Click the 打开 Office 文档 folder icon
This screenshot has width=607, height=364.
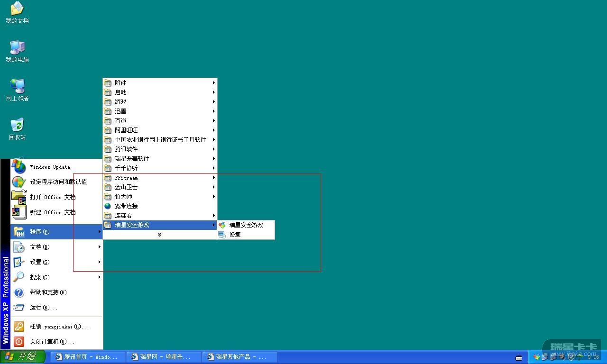(19, 197)
